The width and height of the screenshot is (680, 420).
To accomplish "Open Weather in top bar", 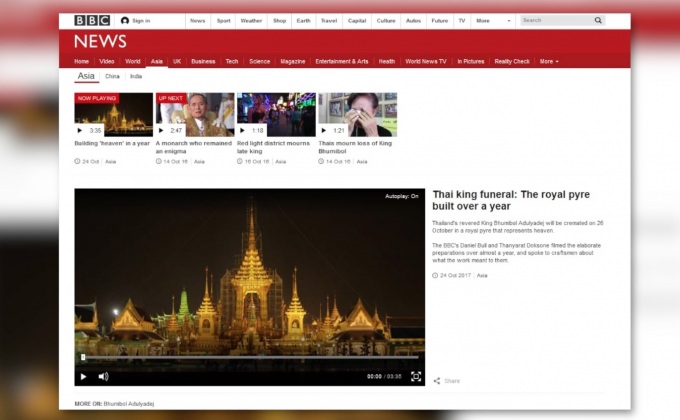I will pos(251,20).
